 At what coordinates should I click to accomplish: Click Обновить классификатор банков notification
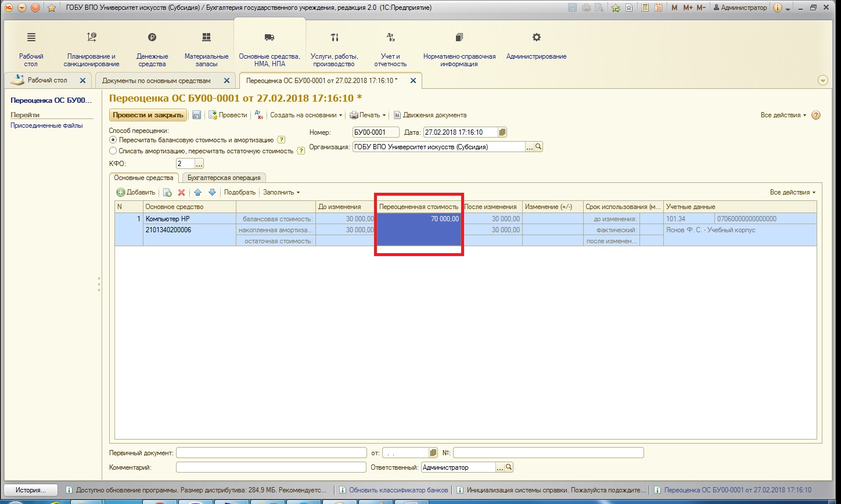point(394,489)
